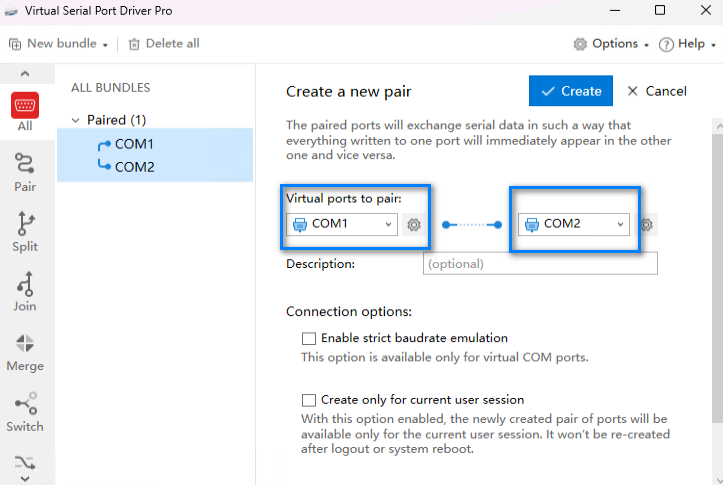Image resolution: width=723 pixels, height=485 pixels.
Task: Click the sidebar scroll-down chevron
Action: pos(25,479)
